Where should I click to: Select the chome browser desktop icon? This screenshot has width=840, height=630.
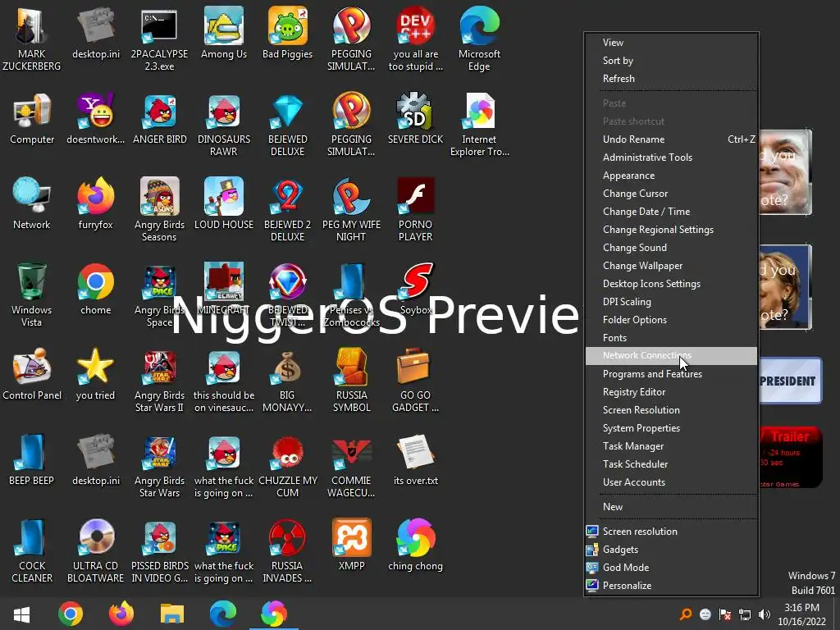95,290
